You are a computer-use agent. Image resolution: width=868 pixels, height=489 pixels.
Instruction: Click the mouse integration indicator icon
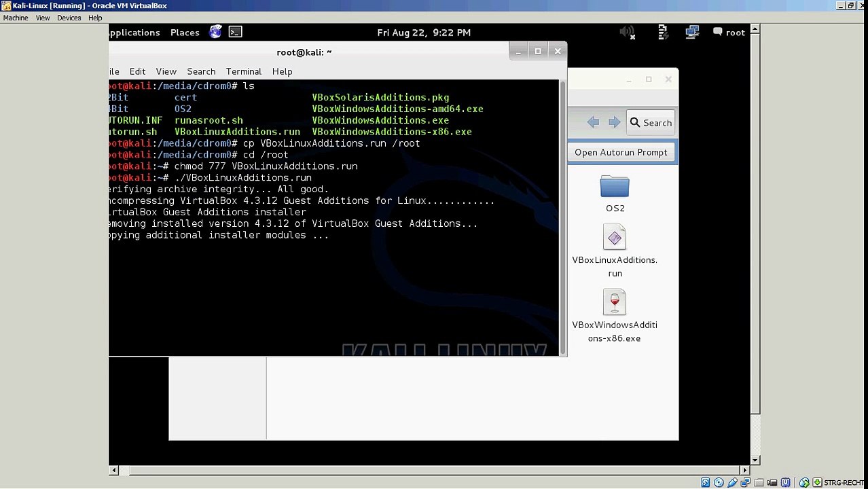804,482
